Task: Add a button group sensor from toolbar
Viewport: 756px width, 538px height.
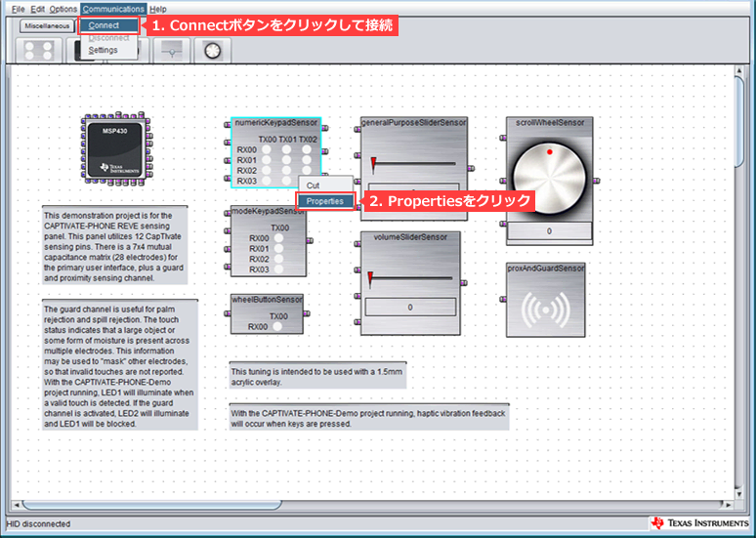Action: (x=38, y=50)
